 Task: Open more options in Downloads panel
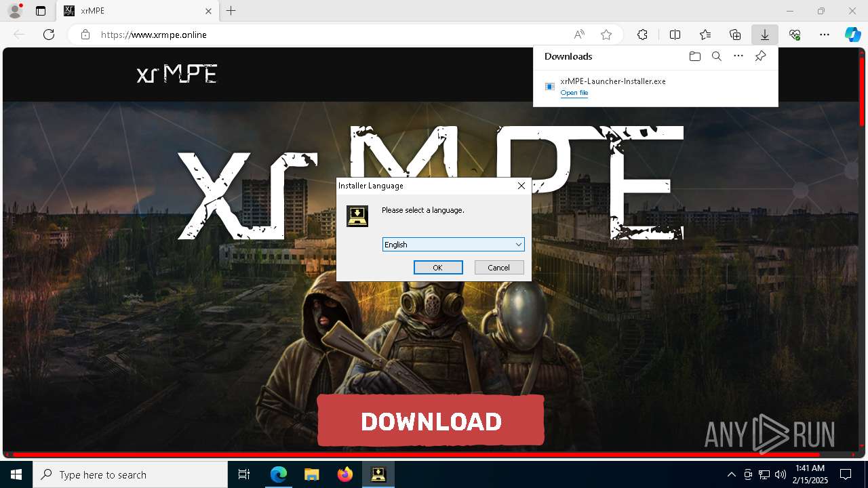[738, 56]
